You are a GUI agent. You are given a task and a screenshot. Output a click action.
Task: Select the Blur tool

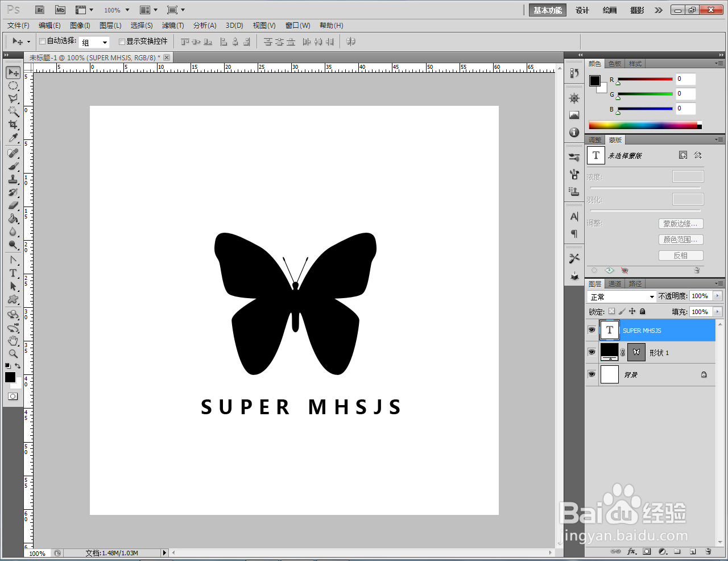click(x=13, y=232)
